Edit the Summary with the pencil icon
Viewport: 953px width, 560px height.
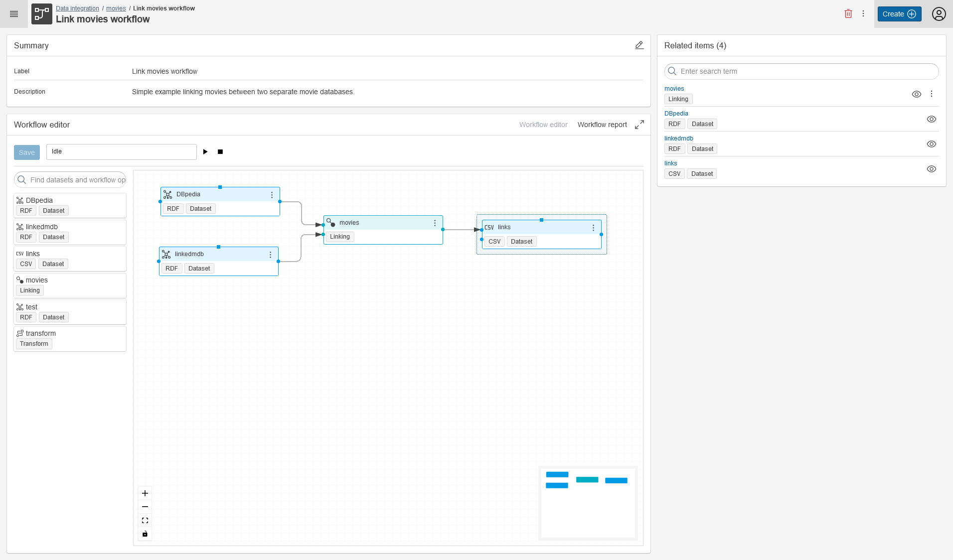point(639,45)
